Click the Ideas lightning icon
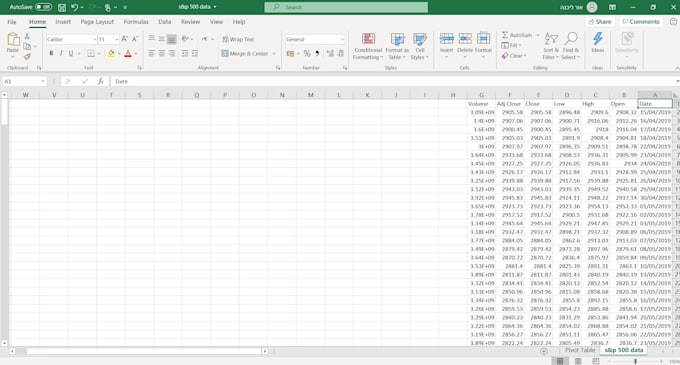This screenshot has width=680, height=365. tap(598, 39)
